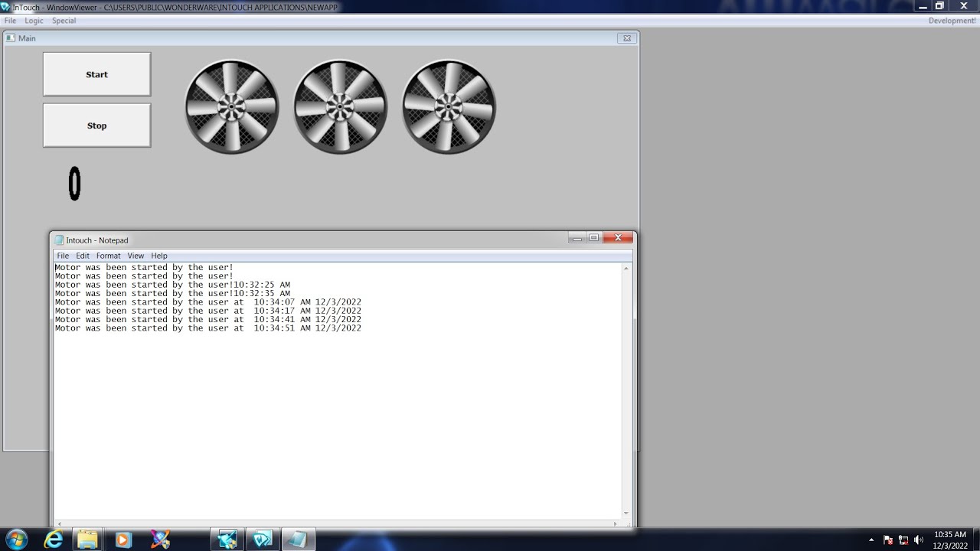Show hidden system tray icons
The height and width of the screenshot is (551, 980).
click(x=871, y=540)
